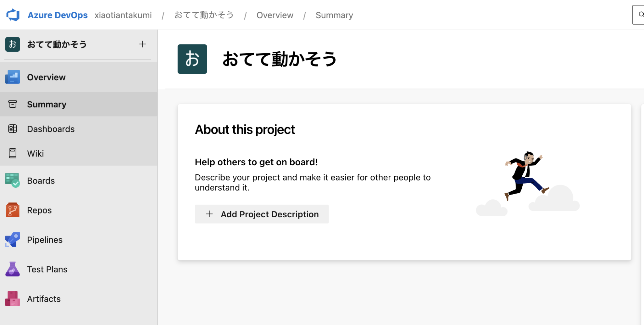Viewport: 644px width, 325px height.
Task: Select the Pipelines rocket icon
Action: 13,240
